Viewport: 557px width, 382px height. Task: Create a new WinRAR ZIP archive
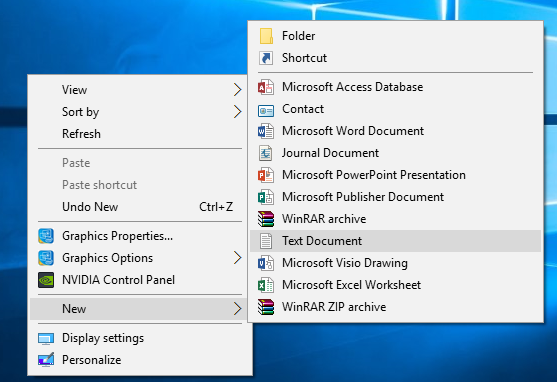click(395, 307)
